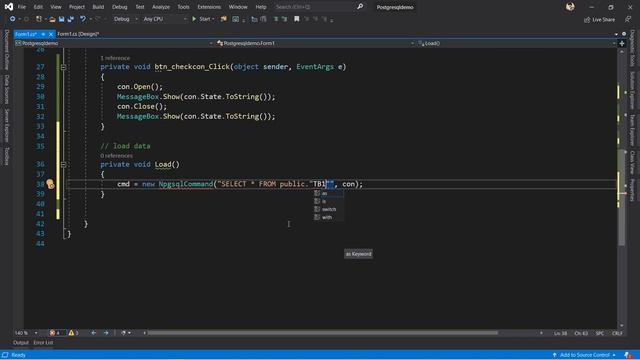Click the notifications icon in status bar
This screenshot has width=640, height=360.
point(628,355)
